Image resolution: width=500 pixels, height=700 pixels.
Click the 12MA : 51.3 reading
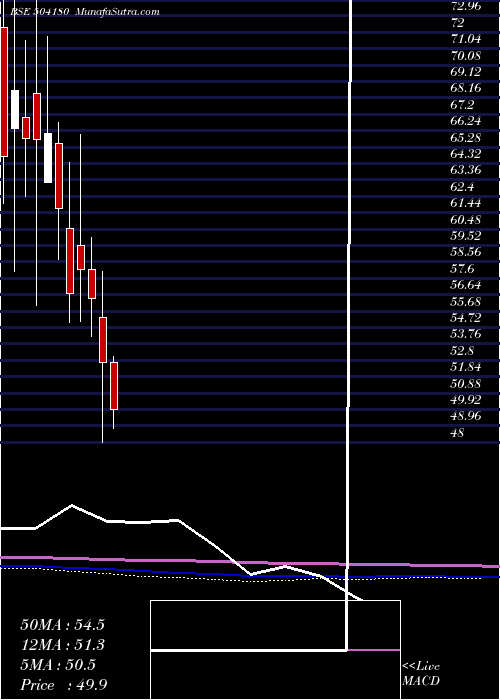tap(62, 645)
